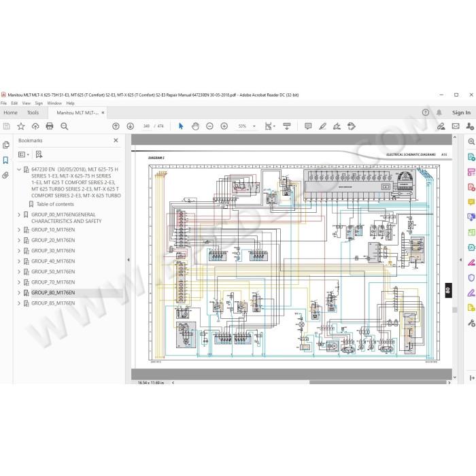
Task: Activate the hand pan tool
Action: (195, 126)
